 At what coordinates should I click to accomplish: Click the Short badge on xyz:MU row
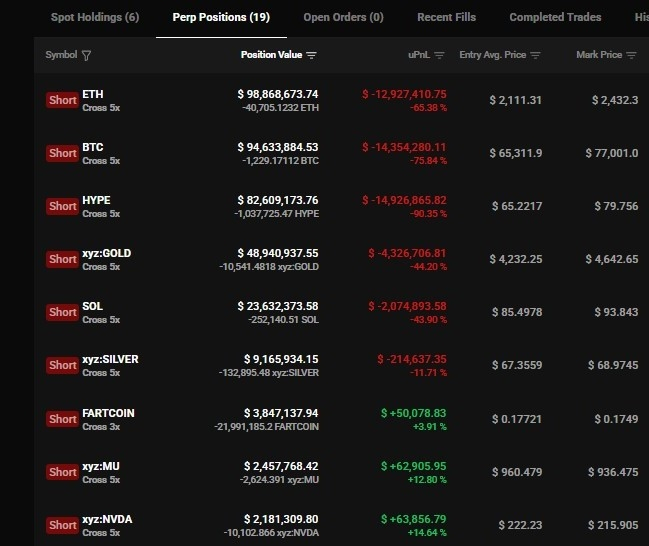click(62, 472)
